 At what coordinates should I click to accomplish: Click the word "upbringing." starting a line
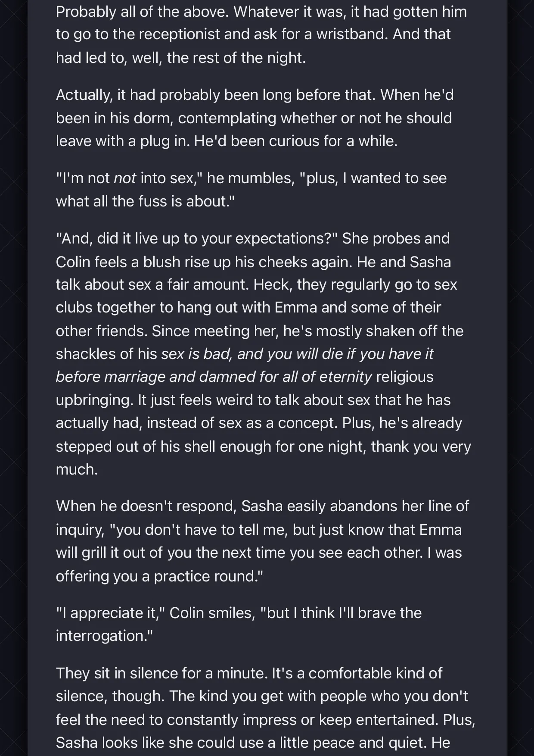[x=95, y=400]
